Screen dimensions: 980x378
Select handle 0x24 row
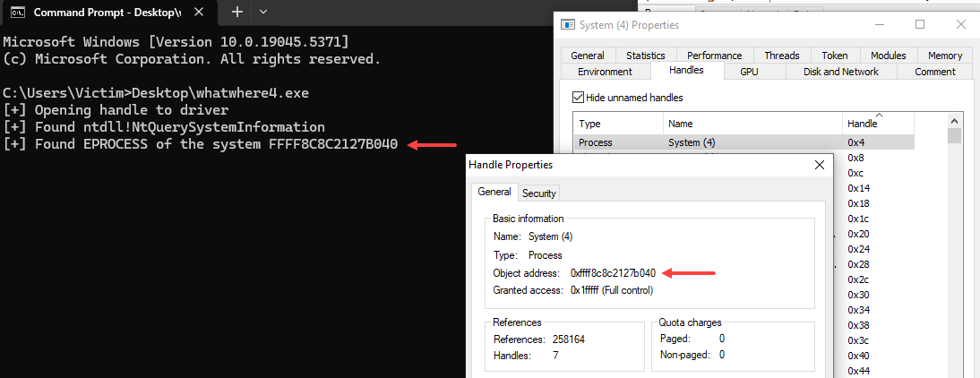pos(857,249)
